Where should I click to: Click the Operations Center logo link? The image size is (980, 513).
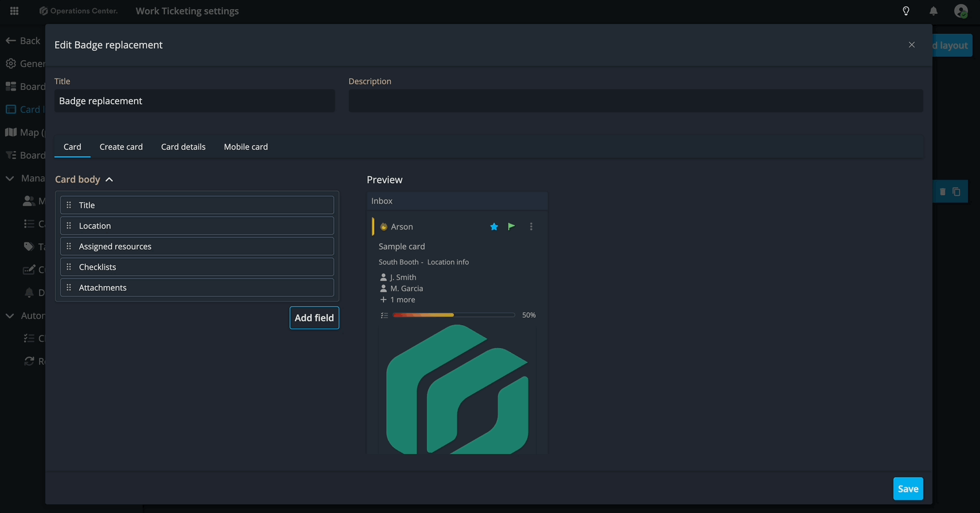[x=79, y=11]
